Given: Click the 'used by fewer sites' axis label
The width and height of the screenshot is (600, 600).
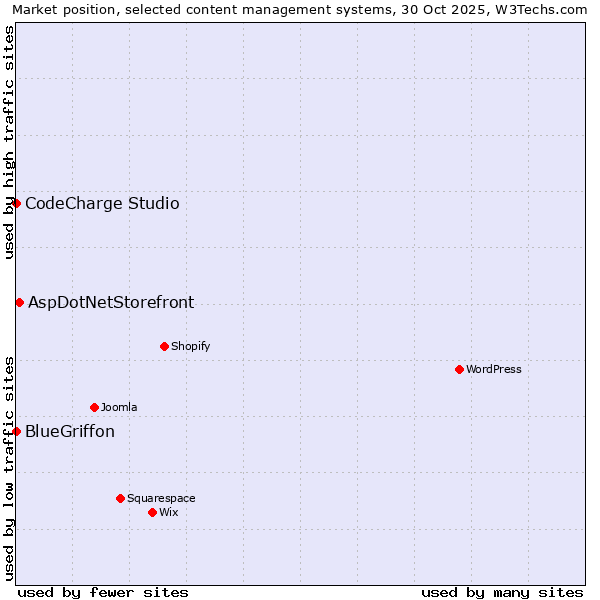Looking at the screenshot, I should (x=103, y=592).
